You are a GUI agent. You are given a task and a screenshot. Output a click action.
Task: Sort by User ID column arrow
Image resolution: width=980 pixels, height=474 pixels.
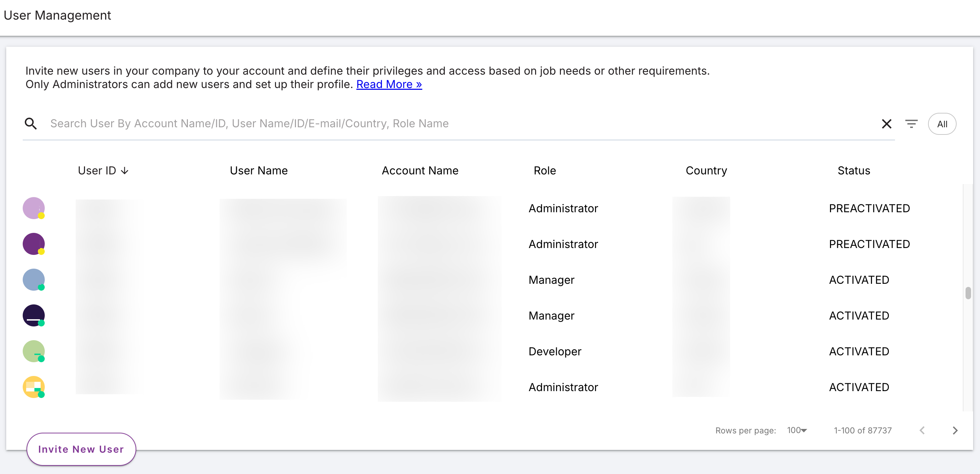(x=125, y=171)
